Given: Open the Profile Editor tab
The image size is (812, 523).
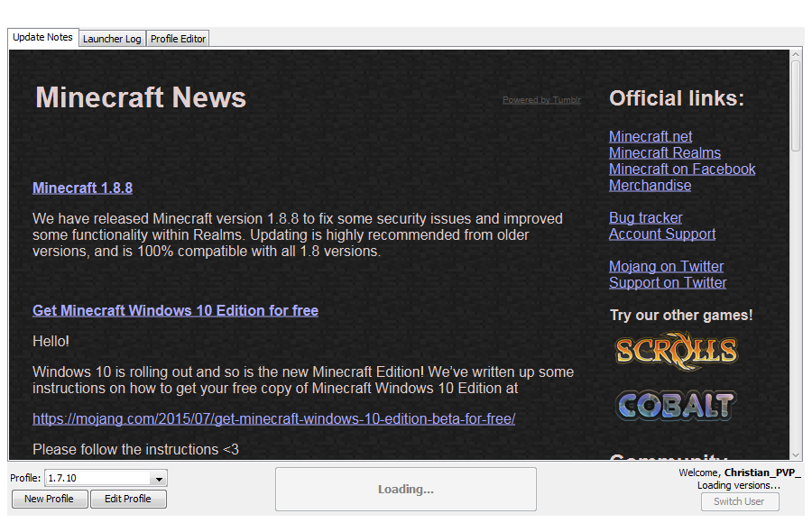Looking at the screenshot, I should (178, 39).
